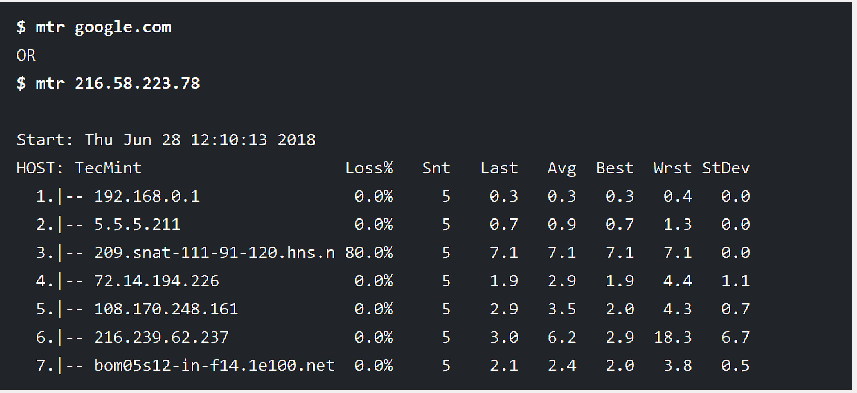Image resolution: width=857 pixels, height=393 pixels.
Task: Select hop 2 address 5.5.5.211
Action: point(137,225)
